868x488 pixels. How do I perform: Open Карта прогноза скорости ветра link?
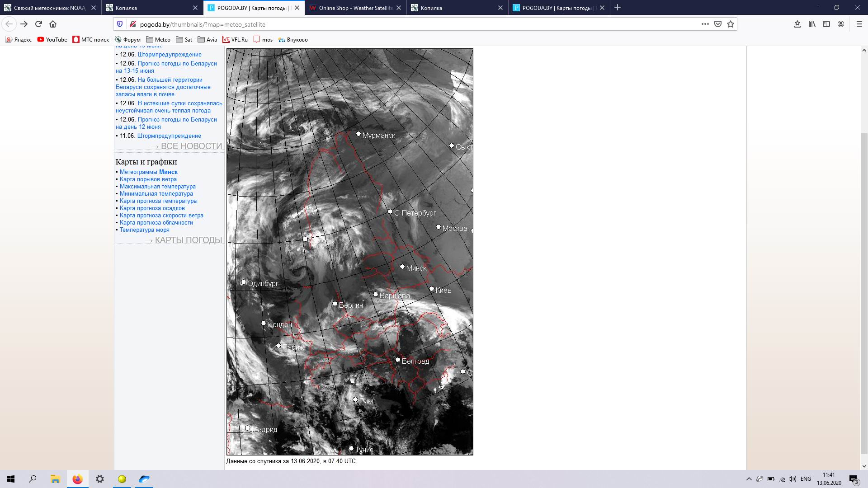(161, 216)
